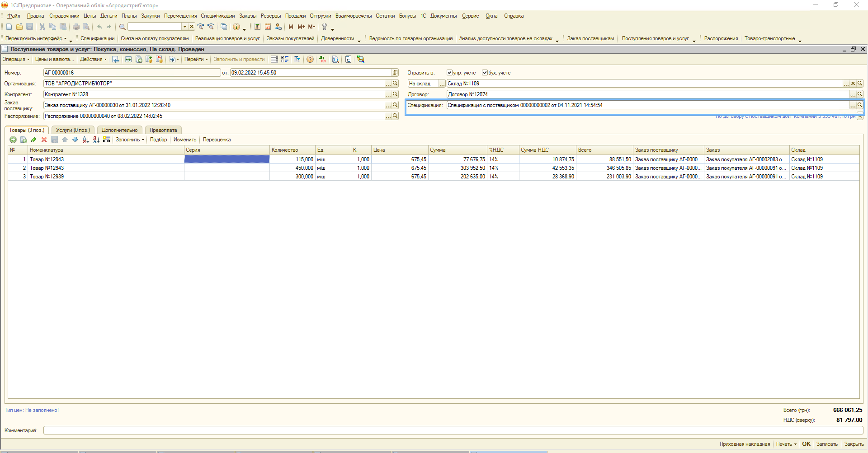Screen dimensions: 868x453
Task: Click the barcode scan icon in table toolbar
Action: coord(107,140)
